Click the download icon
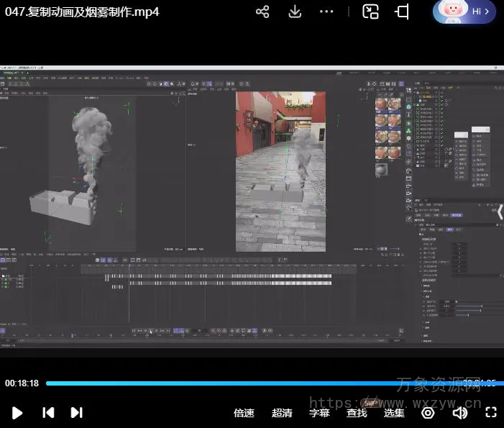504x428 pixels. click(x=295, y=12)
